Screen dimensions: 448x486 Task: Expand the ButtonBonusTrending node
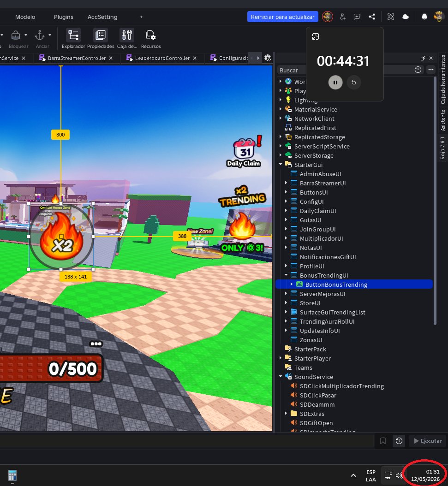(292, 284)
